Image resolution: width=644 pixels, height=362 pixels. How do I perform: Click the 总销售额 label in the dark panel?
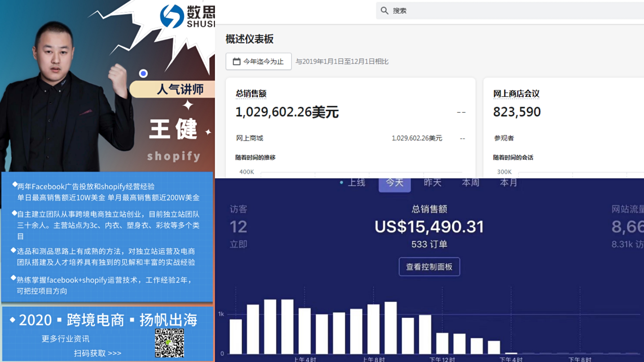tap(429, 209)
